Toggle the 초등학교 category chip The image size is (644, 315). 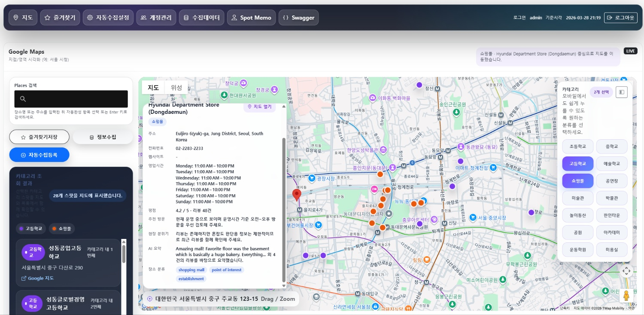[x=578, y=146]
